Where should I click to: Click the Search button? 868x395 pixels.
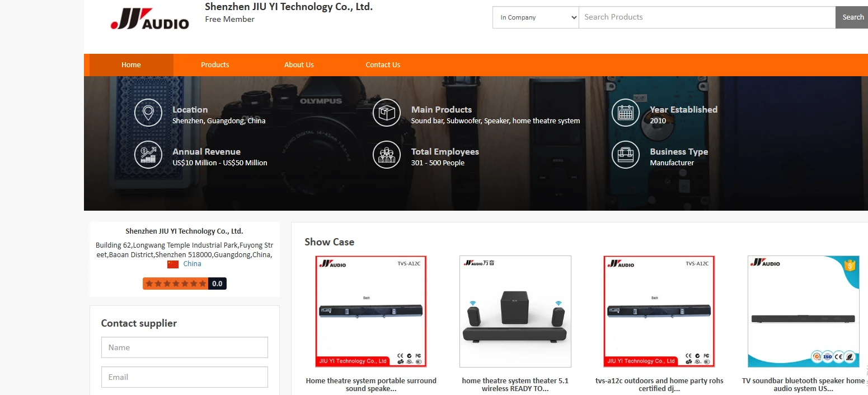coord(852,17)
